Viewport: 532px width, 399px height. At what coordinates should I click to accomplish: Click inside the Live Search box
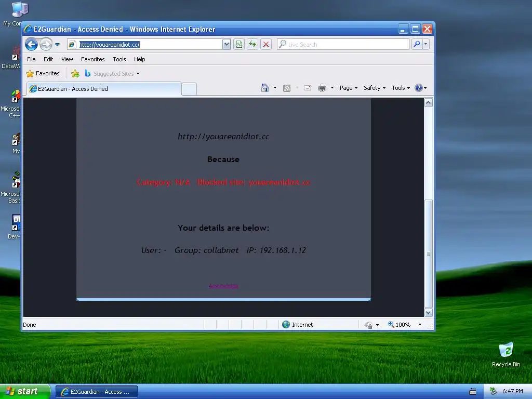pyautogui.click(x=343, y=45)
